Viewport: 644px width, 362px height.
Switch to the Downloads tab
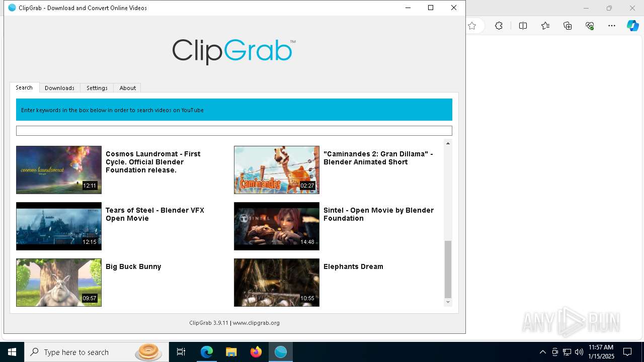(59, 88)
